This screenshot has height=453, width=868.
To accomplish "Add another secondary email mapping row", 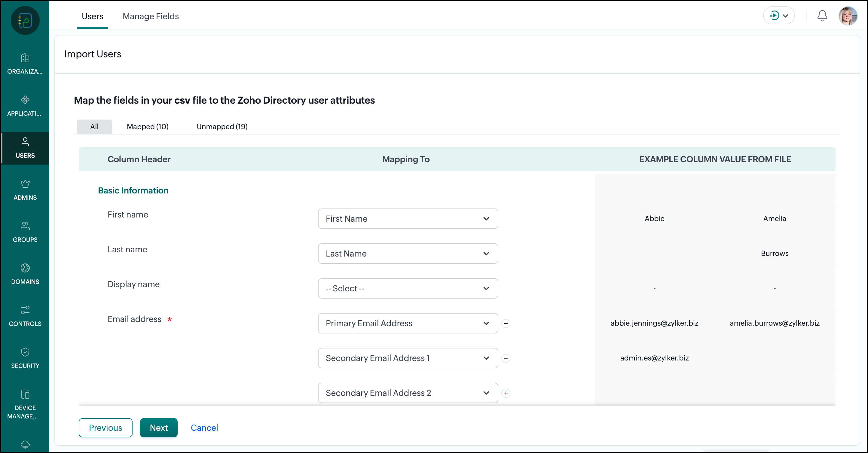I will coord(506,393).
